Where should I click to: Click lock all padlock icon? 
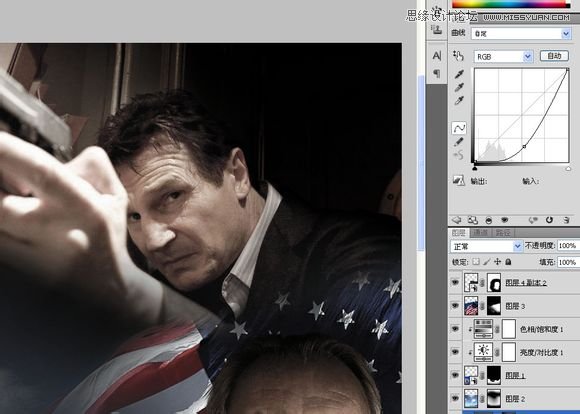pos(508,262)
